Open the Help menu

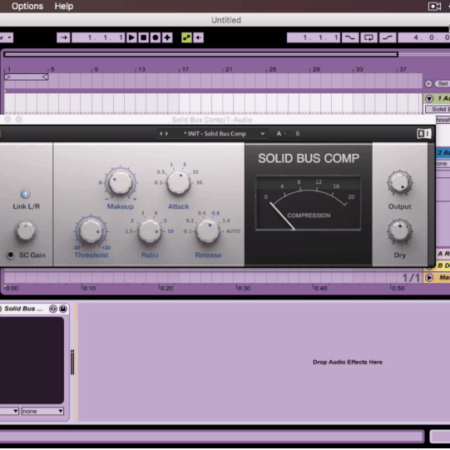(x=64, y=6)
